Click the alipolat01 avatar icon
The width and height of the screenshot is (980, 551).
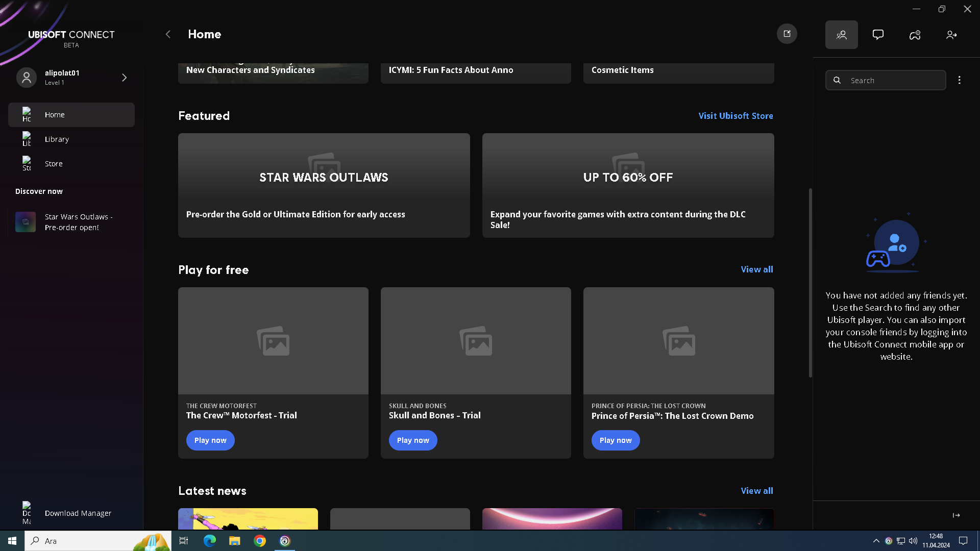(x=27, y=78)
